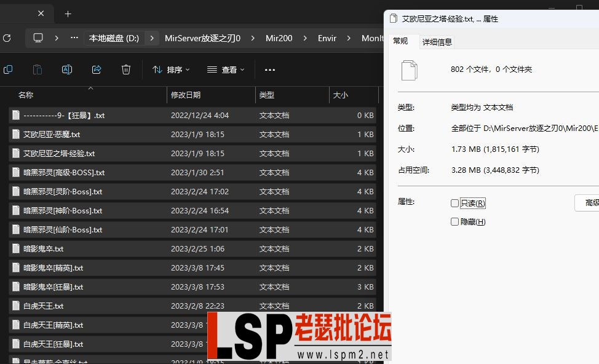The height and width of the screenshot is (364, 599).
Task: Click the Refresh icon beside the address bar
Action: tap(7, 38)
